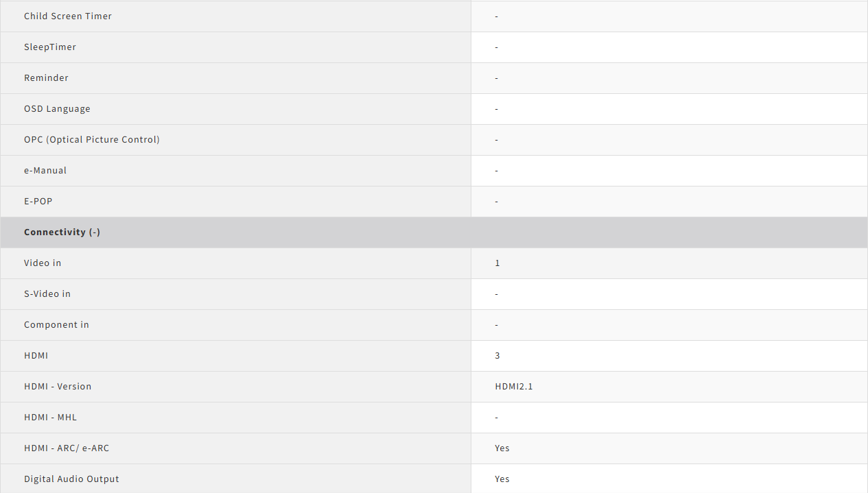Select the Video in value 1
868x493 pixels.
pos(497,263)
